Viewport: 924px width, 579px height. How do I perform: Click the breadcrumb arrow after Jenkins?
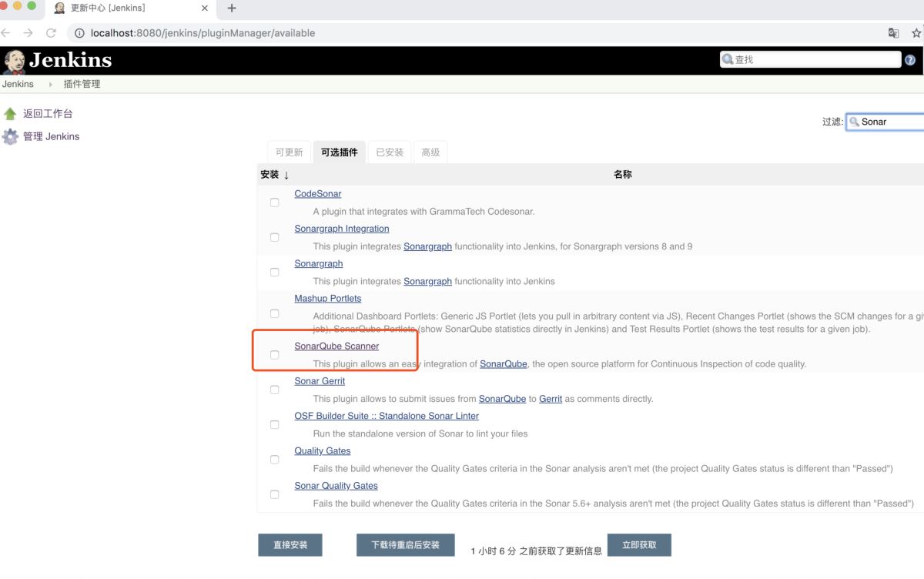(51, 84)
